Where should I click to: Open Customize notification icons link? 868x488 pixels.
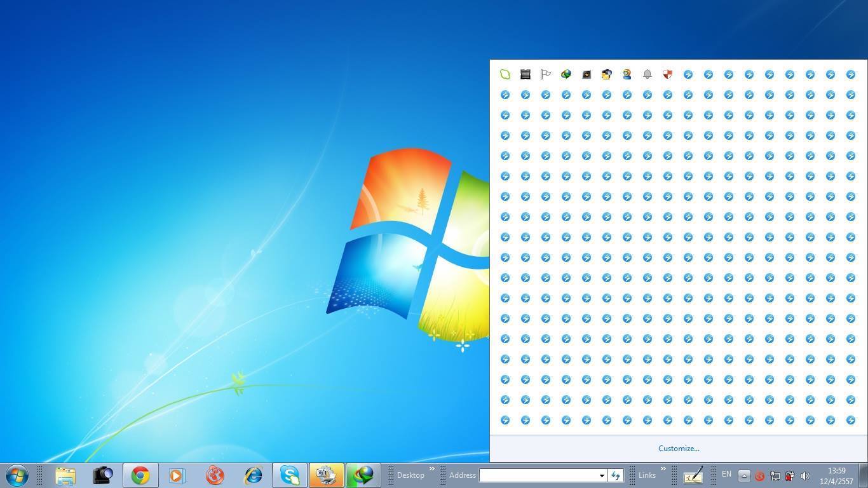point(679,449)
